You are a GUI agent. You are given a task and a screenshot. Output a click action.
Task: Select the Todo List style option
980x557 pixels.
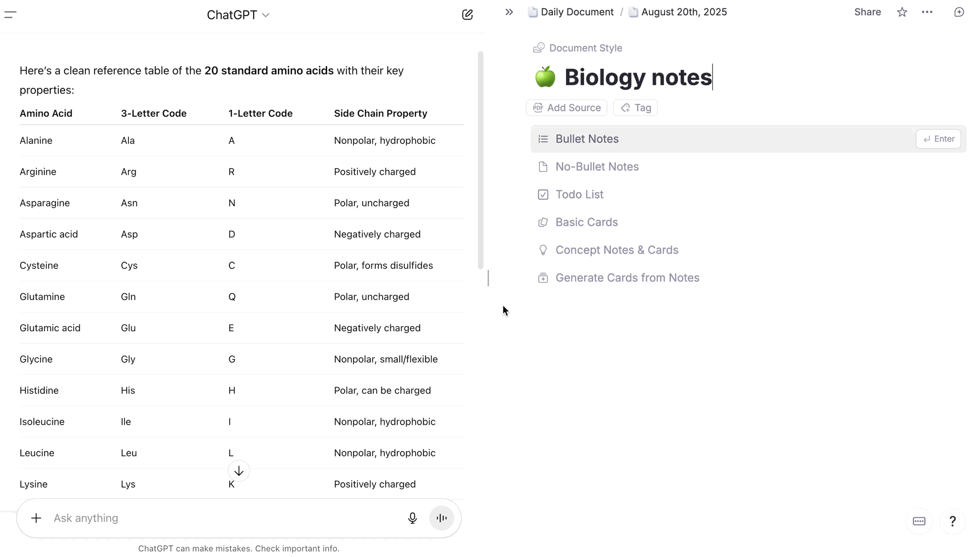[579, 194]
